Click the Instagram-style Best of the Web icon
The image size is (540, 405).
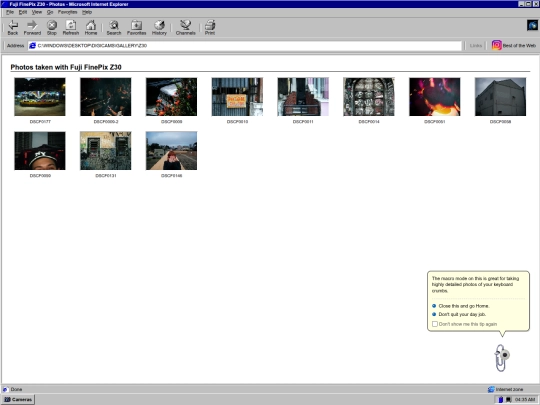tap(496, 45)
